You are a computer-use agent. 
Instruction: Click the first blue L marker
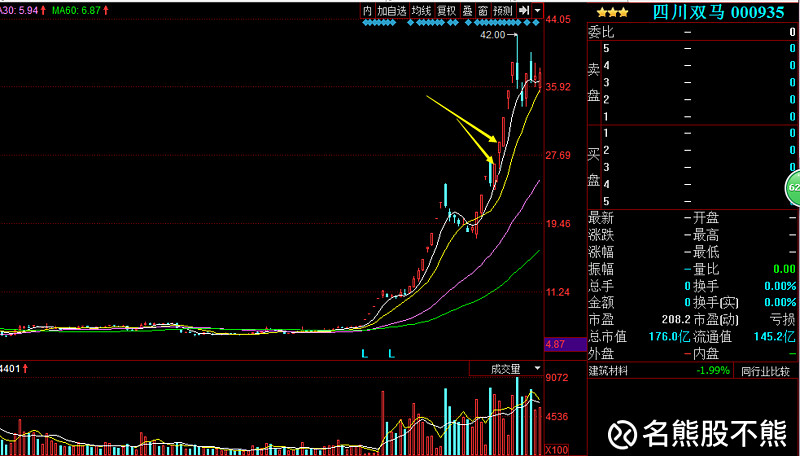(x=364, y=353)
